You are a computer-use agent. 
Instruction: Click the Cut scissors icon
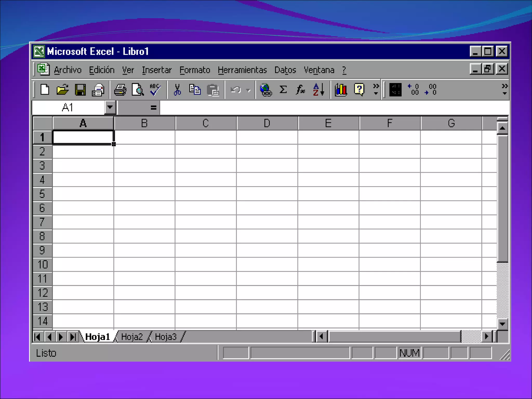pyautogui.click(x=177, y=90)
